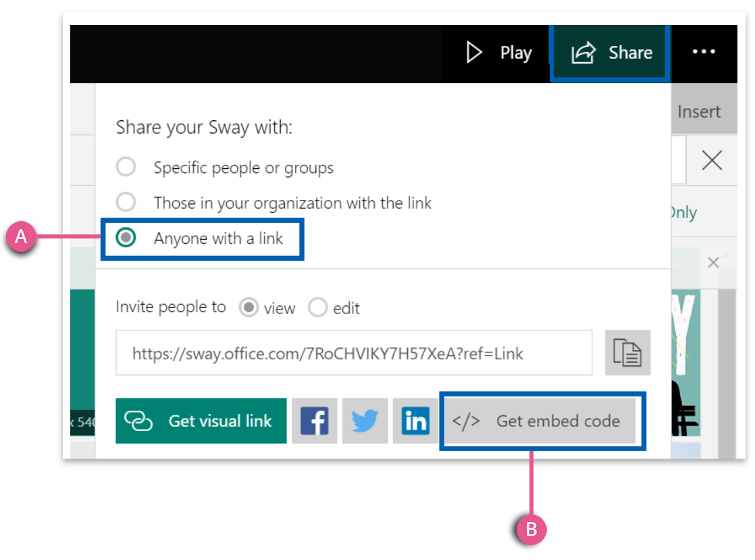755x560 pixels.
Task: Select the Anyone with a link option
Action: [199, 238]
